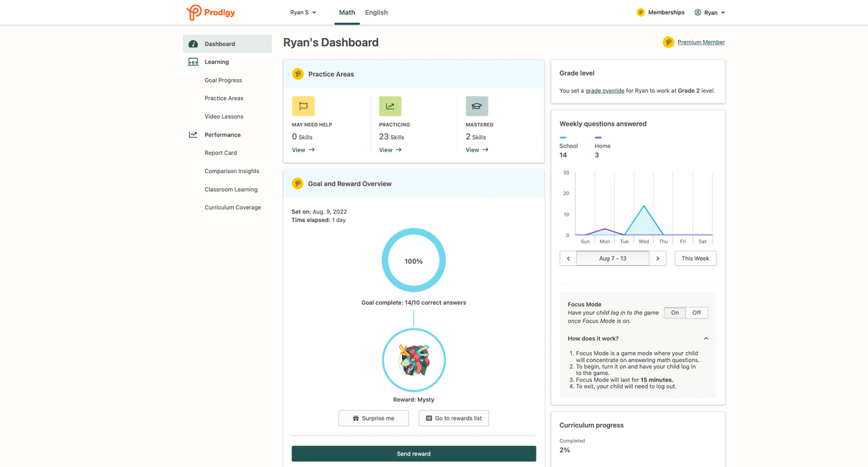Click the Prodigy logo
The height and width of the screenshot is (467, 868).
pos(209,12)
